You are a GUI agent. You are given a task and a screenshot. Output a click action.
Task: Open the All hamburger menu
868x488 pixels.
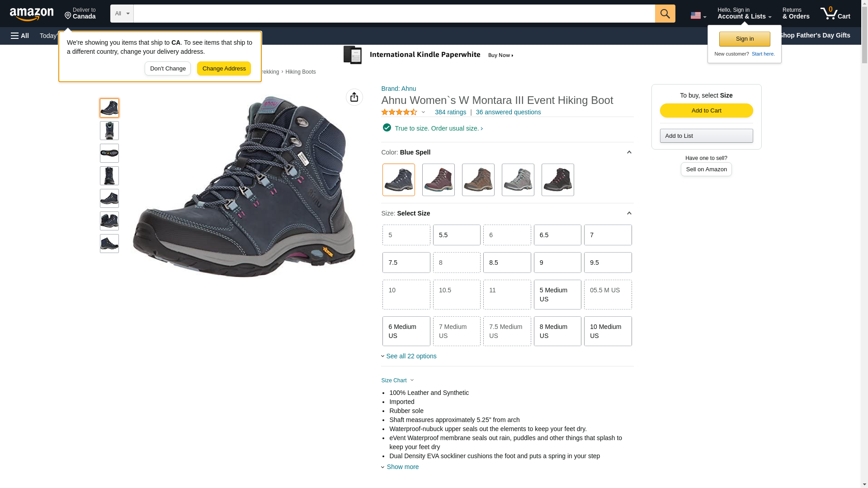click(x=20, y=36)
